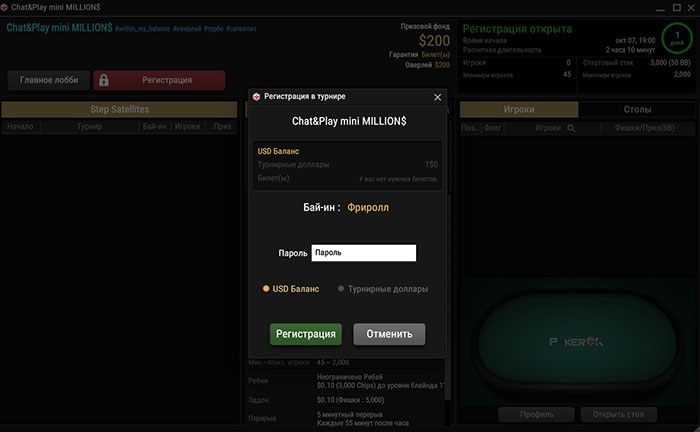The height and width of the screenshot is (432, 700).
Task: Click the #турбо hashtag link
Action: 213,29
